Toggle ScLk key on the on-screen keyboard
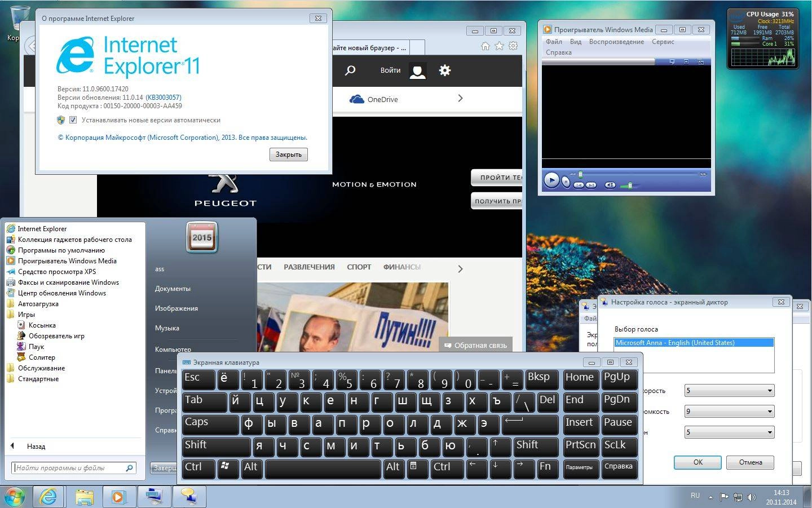The image size is (812, 508). click(x=620, y=447)
